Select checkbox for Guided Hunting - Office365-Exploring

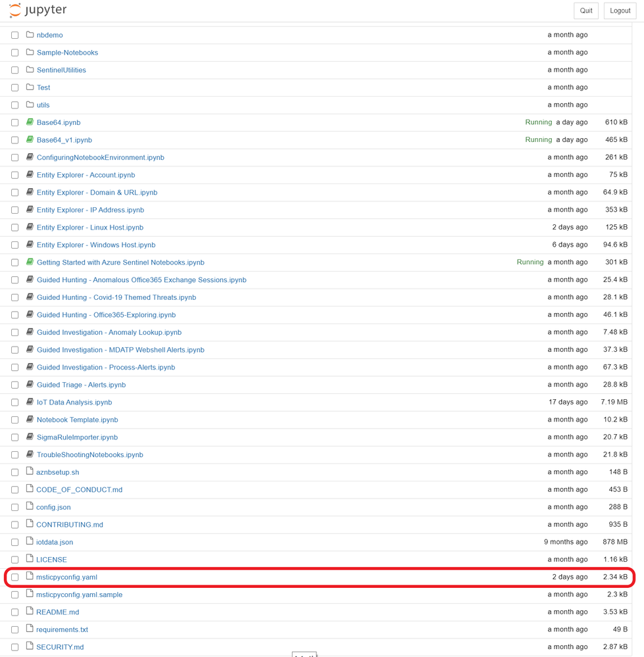pyautogui.click(x=15, y=315)
